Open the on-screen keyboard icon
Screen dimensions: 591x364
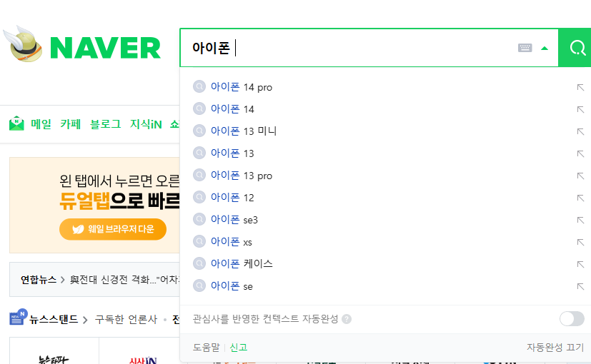pos(525,48)
